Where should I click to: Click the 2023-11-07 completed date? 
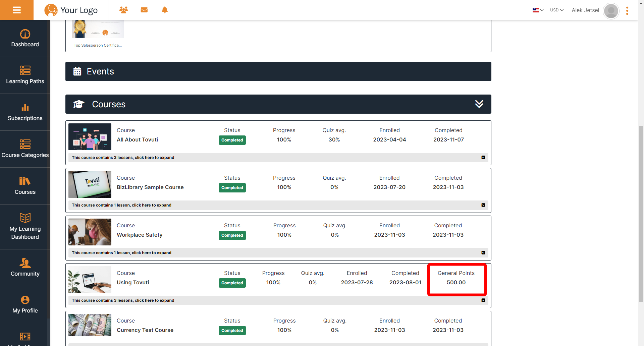tap(448, 139)
